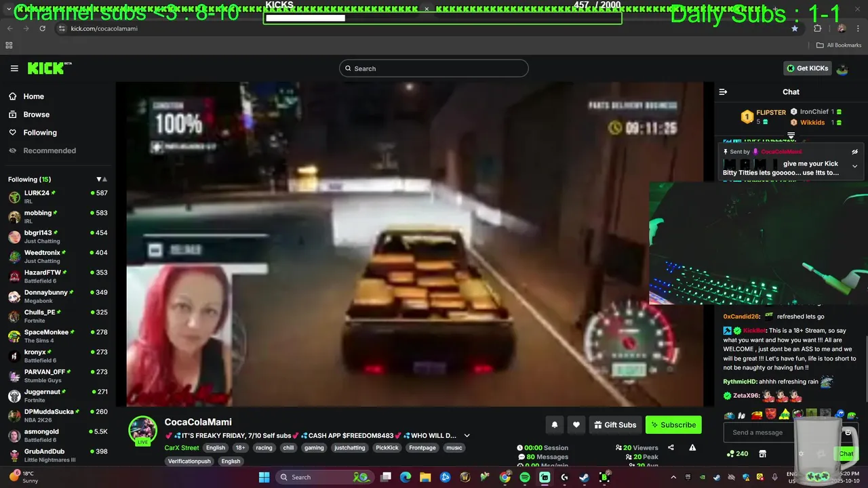The image size is (868, 488).
Task: Click the KICK logo
Action: tap(49, 68)
